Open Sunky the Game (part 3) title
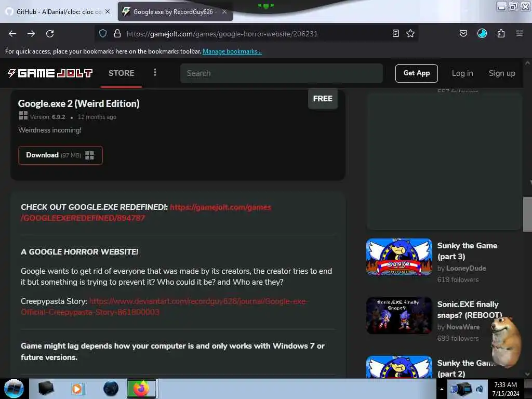Viewport: 532px width, 399px height. (x=467, y=251)
